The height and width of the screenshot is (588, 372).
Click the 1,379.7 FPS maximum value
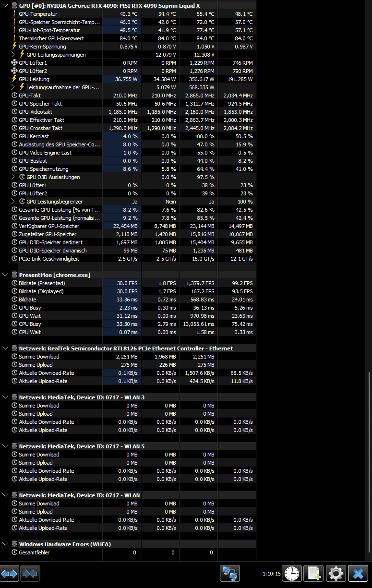click(x=200, y=283)
